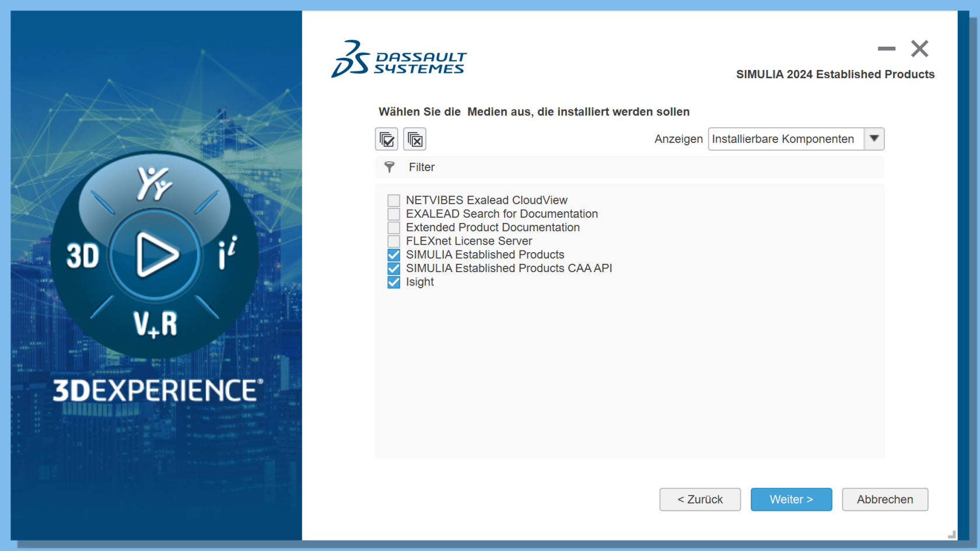The image size is (980, 551).
Task: Click the Dassault Systemes logo
Action: [399, 59]
